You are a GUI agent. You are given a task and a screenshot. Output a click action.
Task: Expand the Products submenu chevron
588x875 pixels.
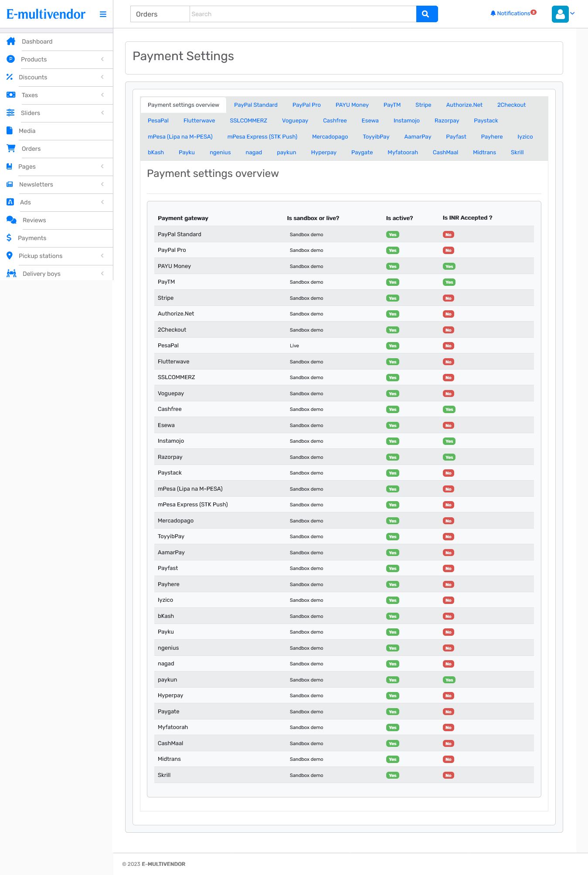pyautogui.click(x=102, y=59)
